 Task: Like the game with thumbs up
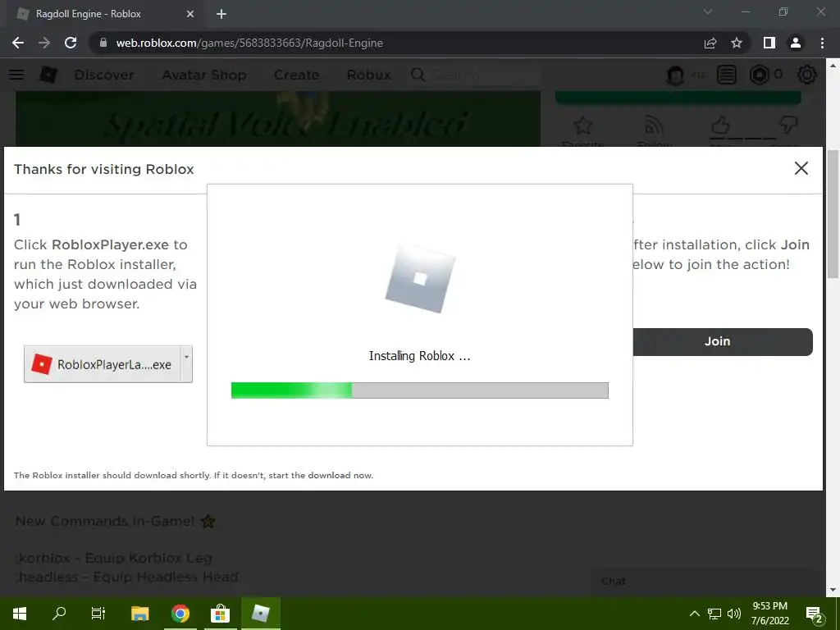[x=720, y=126]
